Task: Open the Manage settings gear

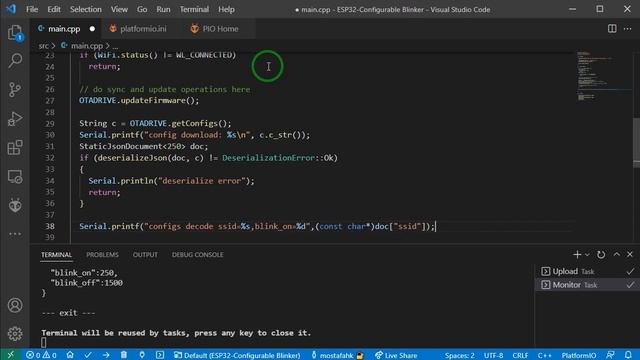Action: click(15, 333)
